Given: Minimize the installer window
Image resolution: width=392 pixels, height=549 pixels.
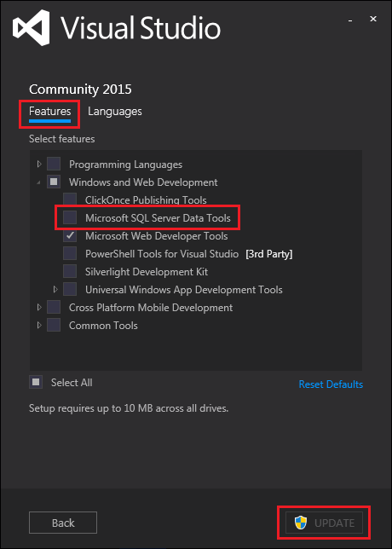Looking at the screenshot, I should 349,20.
